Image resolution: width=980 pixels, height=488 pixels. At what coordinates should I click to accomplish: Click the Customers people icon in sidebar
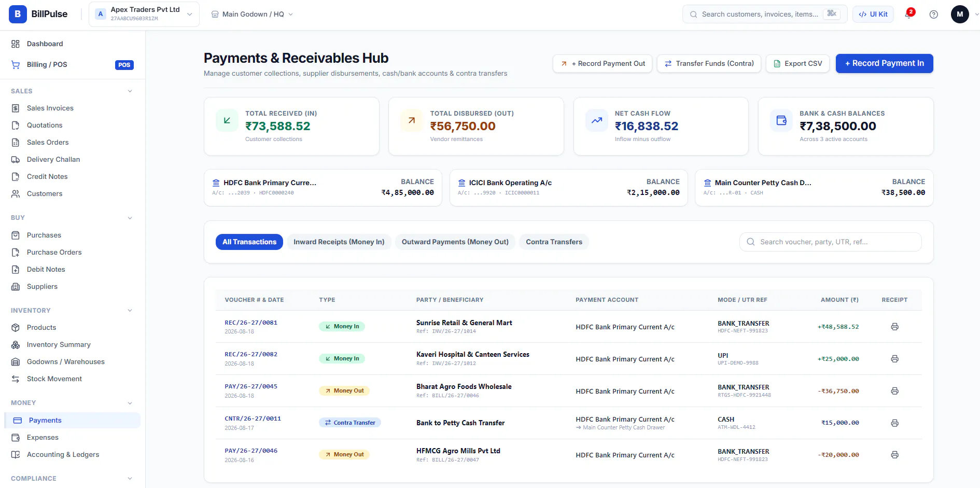(16, 194)
